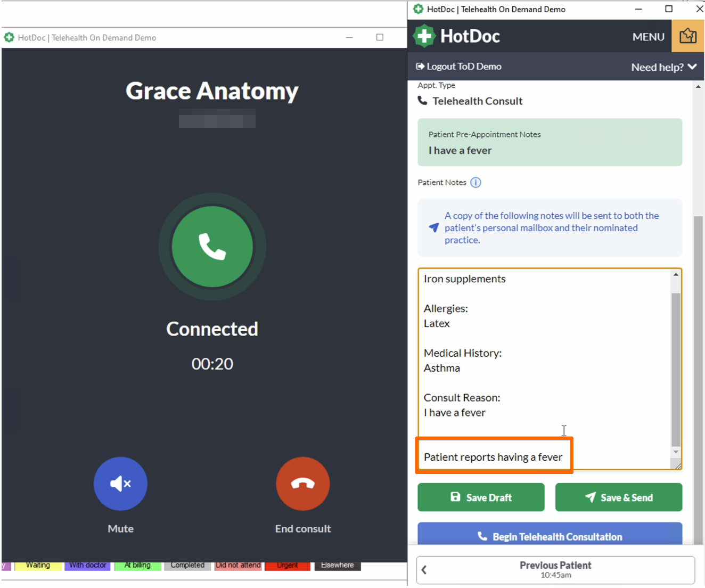Select the Completed status label
The height and width of the screenshot is (588, 705).
pyautogui.click(x=187, y=565)
